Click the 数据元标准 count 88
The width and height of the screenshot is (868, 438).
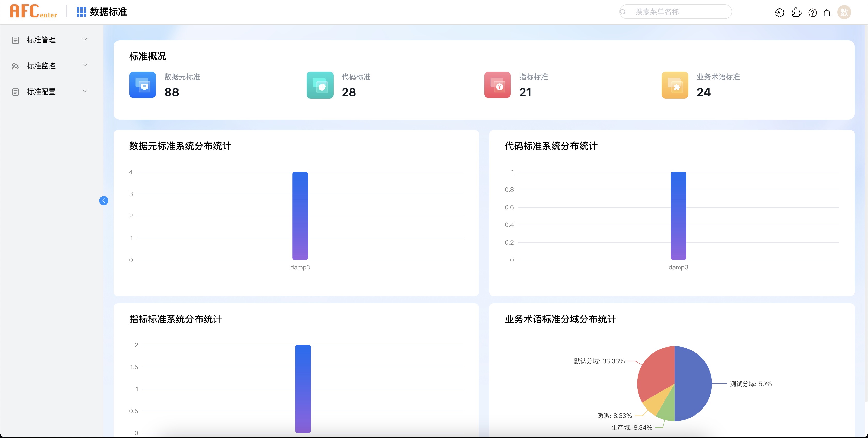pyautogui.click(x=172, y=92)
